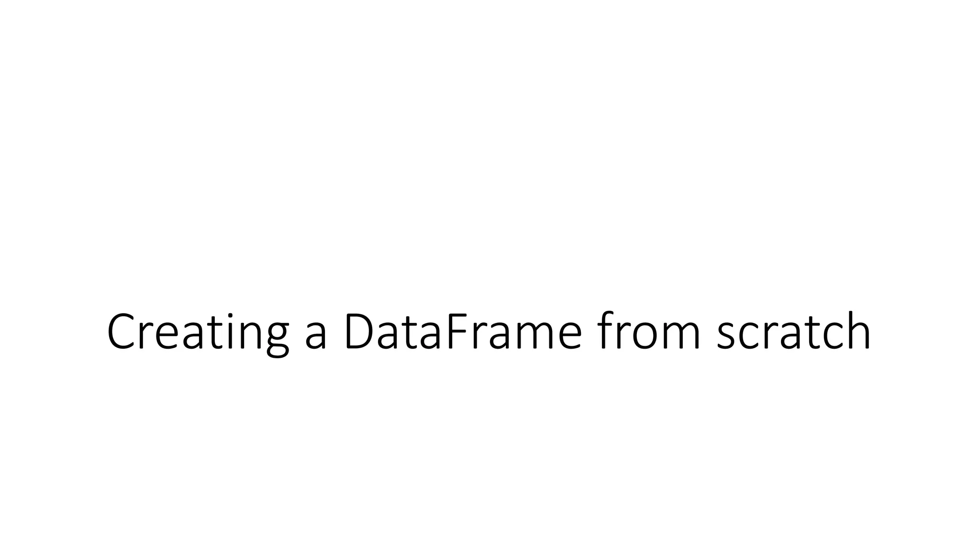Click the capital "C" of Creating
The image size is (980, 551).
coord(122,332)
